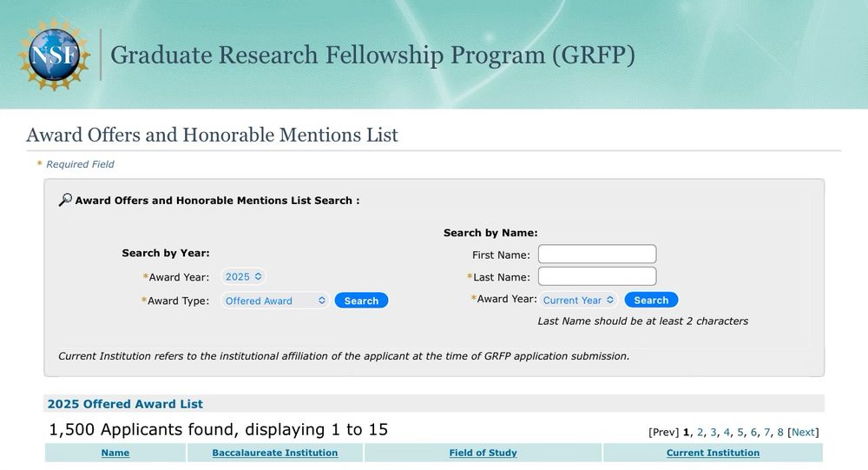868x470 pixels.
Task: Click the Required Field note
Action: pos(80,164)
